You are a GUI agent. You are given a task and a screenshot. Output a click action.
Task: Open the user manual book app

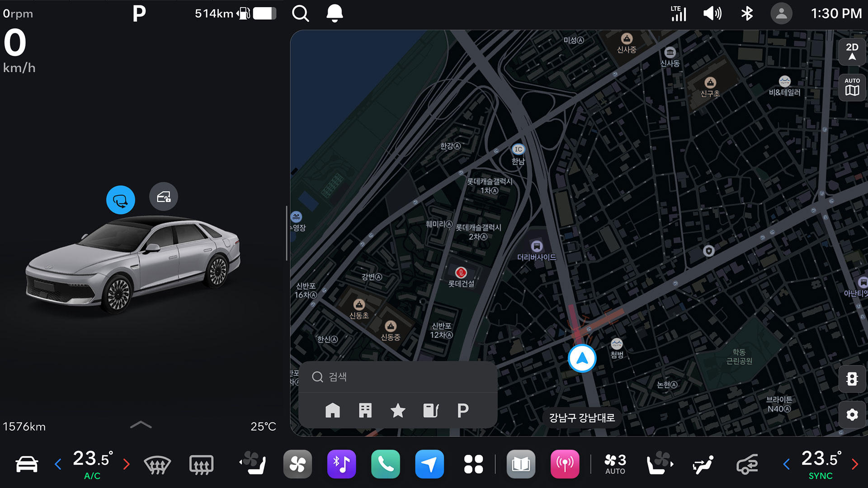tap(521, 464)
